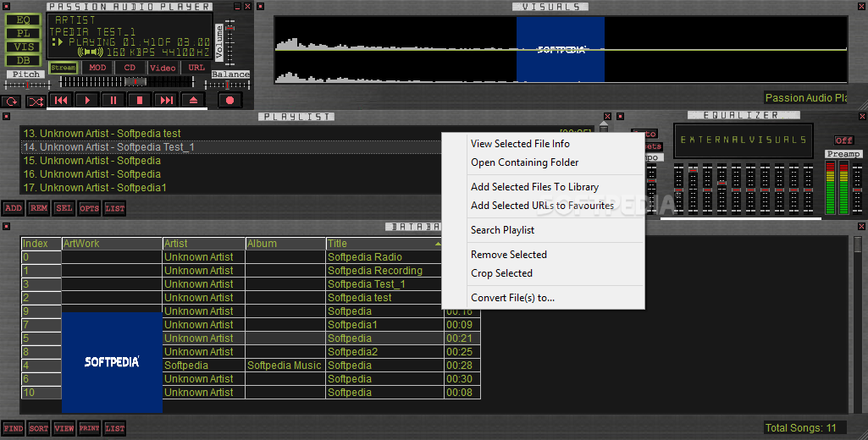Sort database by Index column header
The image size is (868, 440).
[x=41, y=244]
